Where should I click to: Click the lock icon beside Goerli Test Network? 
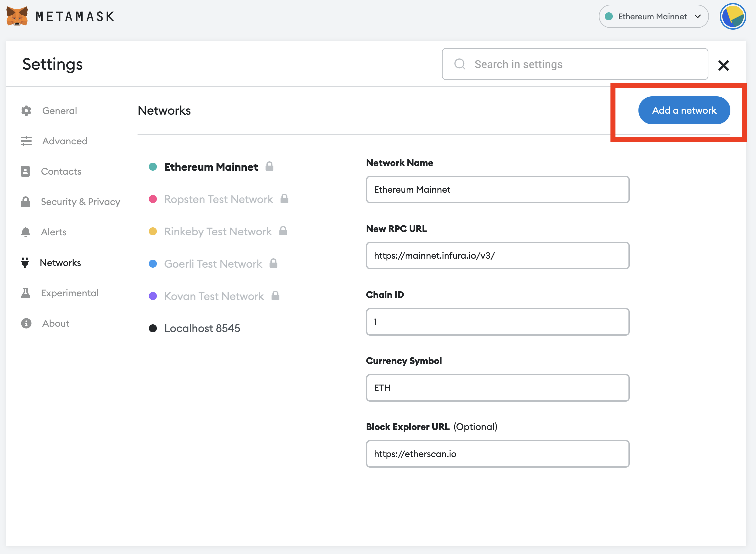(273, 263)
